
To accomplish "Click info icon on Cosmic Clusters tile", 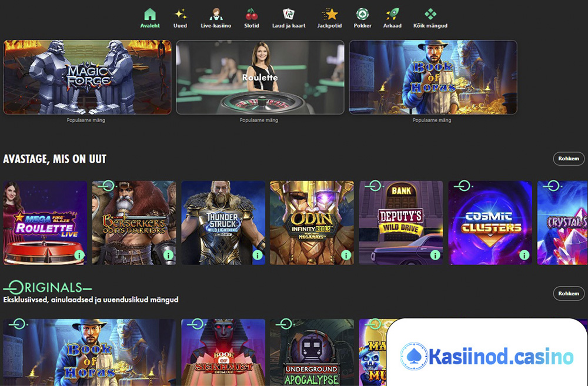I will click(x=524, y=255).
